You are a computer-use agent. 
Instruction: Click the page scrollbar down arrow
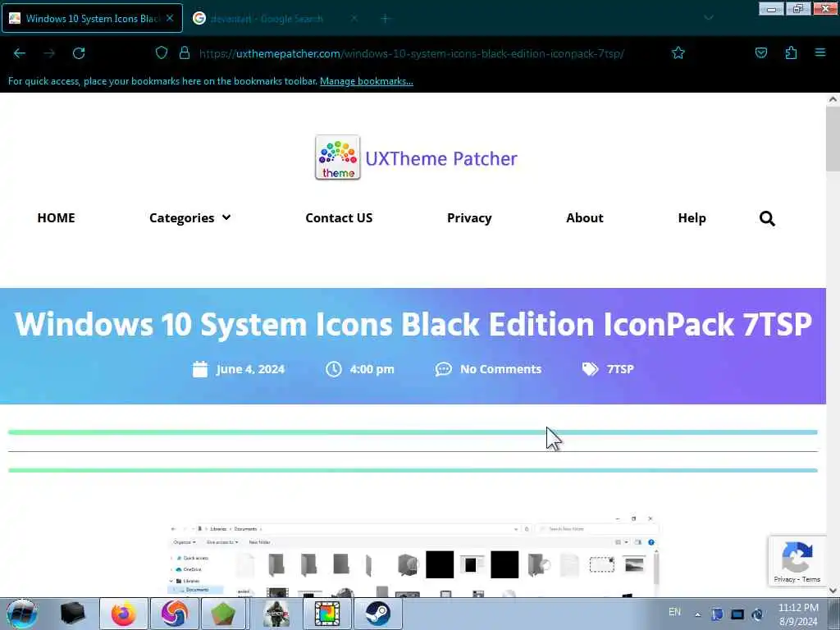point(833,591)
